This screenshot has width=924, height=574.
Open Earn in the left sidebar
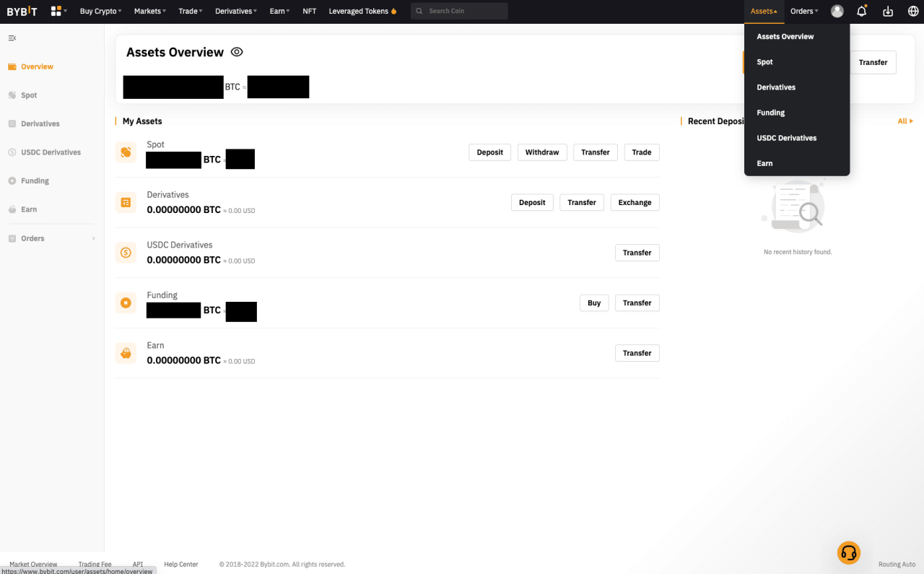29,209
